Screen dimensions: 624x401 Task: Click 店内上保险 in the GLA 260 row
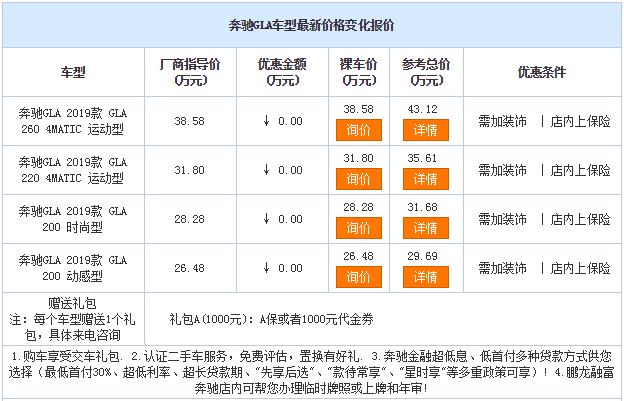(x=581, y=121)
